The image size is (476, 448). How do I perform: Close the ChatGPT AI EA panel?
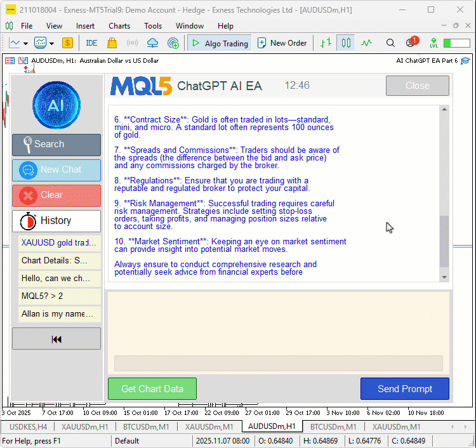(x=418, y=86)
